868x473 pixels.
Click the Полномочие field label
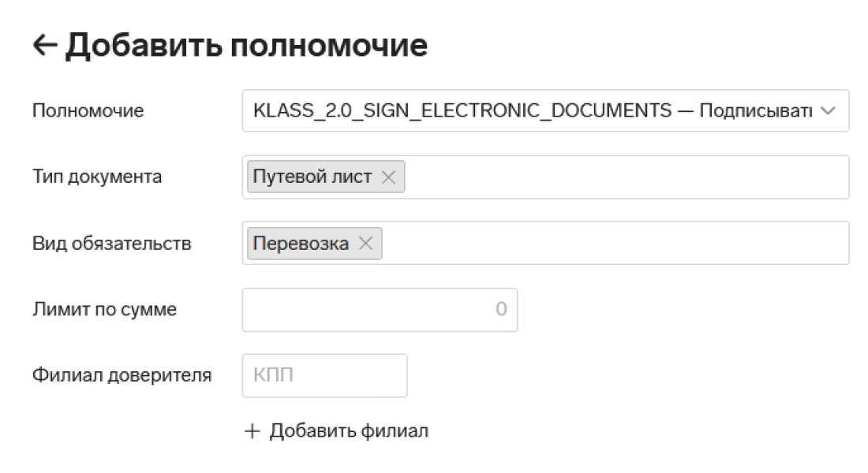coord(88,111)
